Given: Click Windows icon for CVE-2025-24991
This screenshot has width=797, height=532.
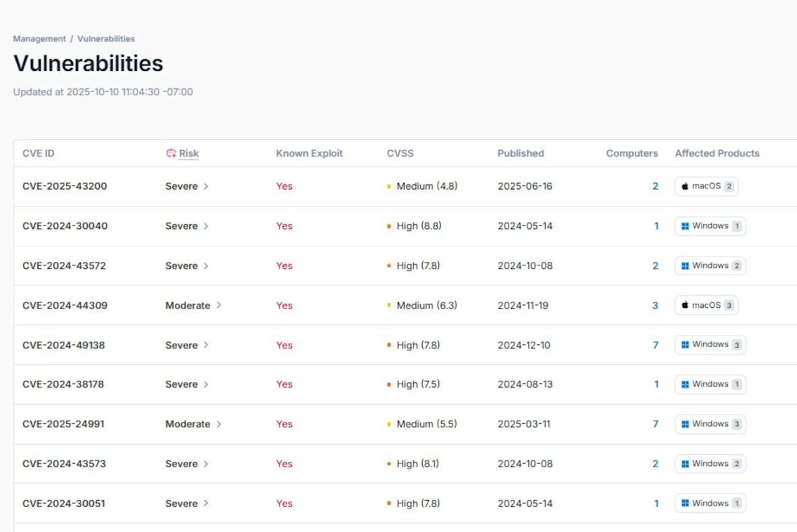Looking at the screenshot, I should tap(685, 424).
